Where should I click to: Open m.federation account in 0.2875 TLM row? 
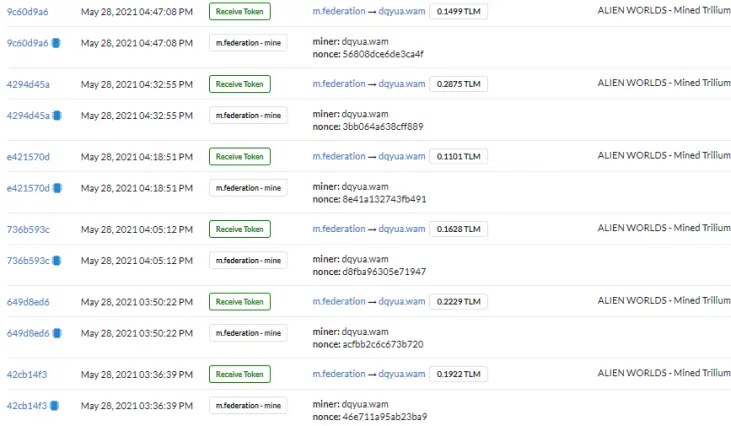pos(339,84)
